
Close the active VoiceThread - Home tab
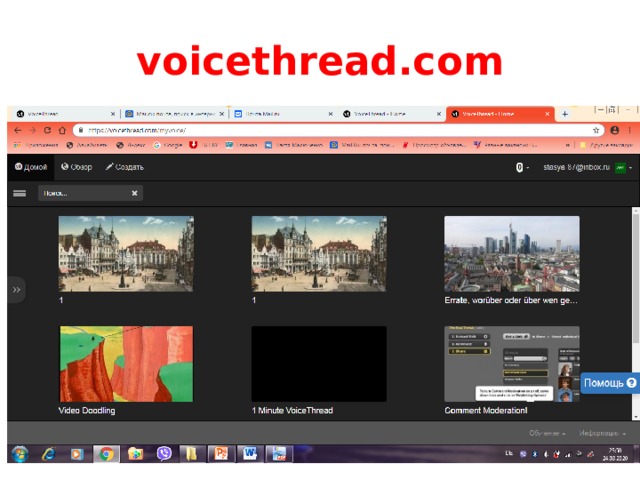547,114
